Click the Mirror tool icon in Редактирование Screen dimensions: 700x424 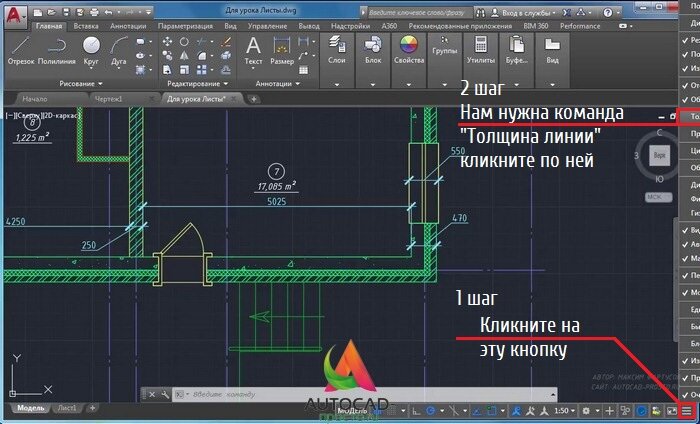pos(184,55)
